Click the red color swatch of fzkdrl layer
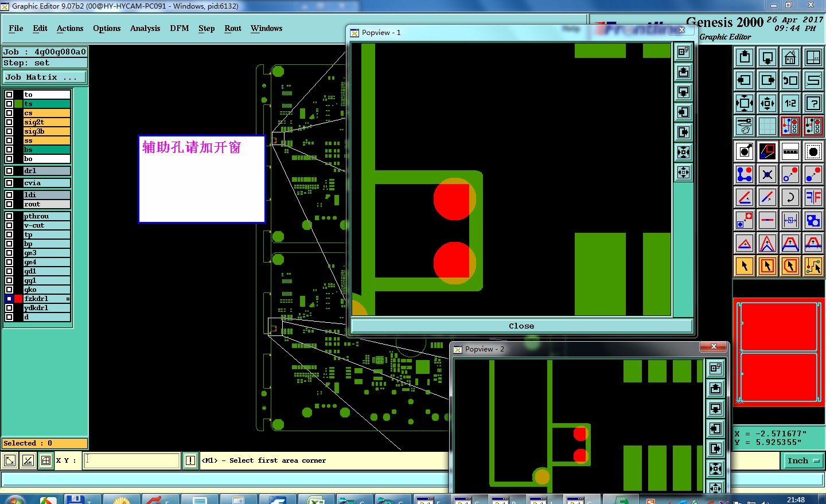Screen dimensions: 826x504 (x=18, y=299)
